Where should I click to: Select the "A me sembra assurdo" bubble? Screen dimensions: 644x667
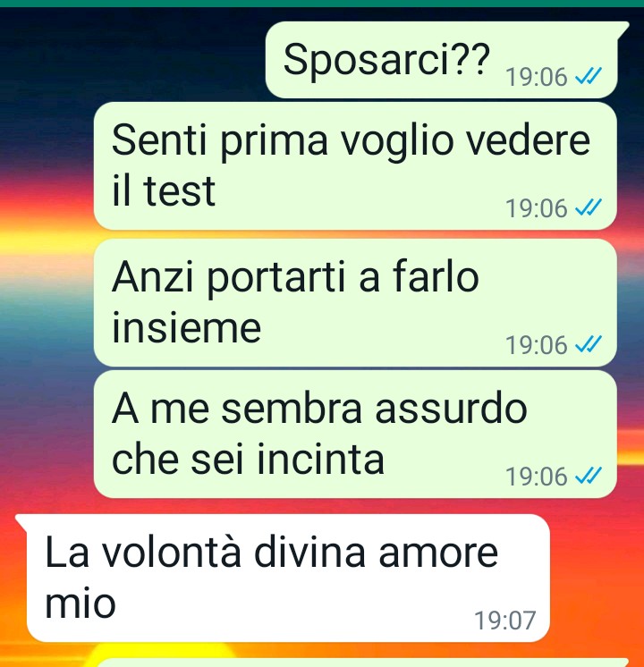pyautogui.click(x=355, y=434)
